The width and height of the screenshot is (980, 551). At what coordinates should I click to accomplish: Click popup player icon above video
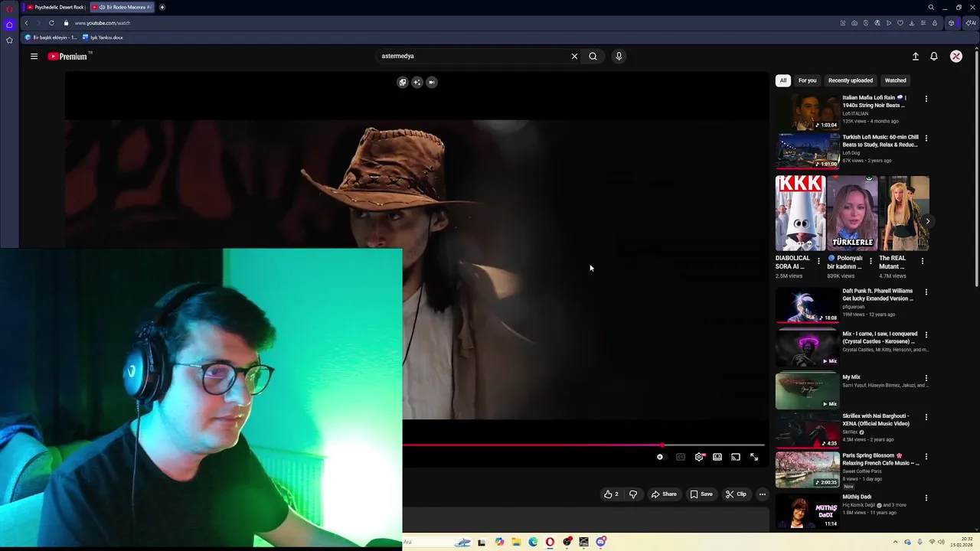click(403, 82)
